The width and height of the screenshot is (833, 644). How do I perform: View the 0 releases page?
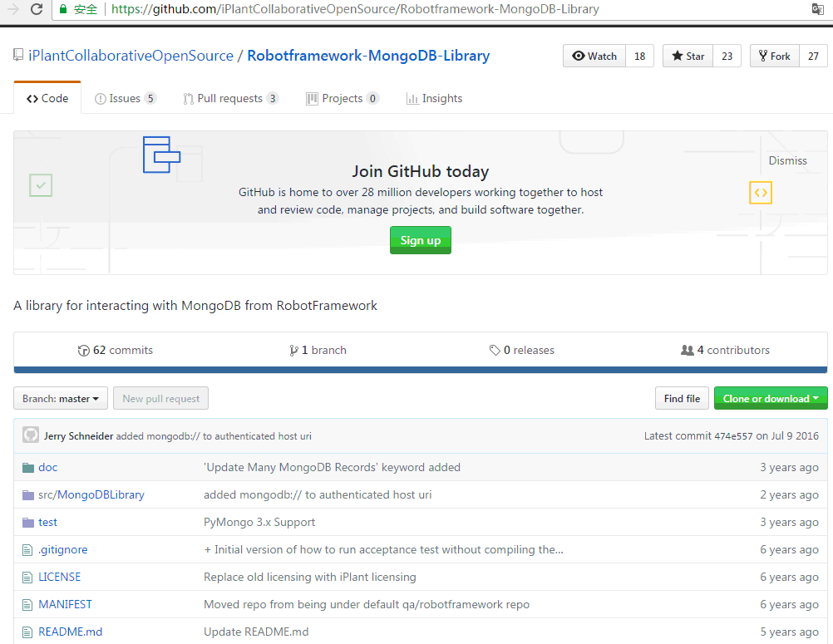[x=522, y=351]
